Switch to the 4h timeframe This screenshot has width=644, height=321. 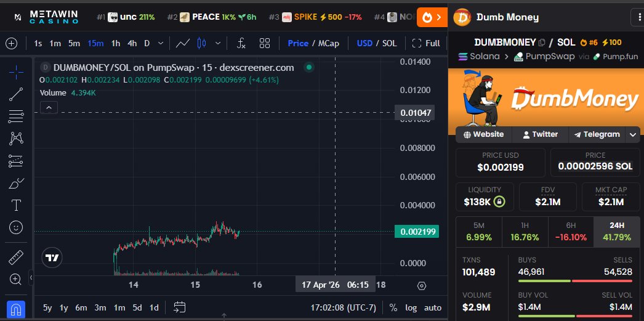pos(132,43)
